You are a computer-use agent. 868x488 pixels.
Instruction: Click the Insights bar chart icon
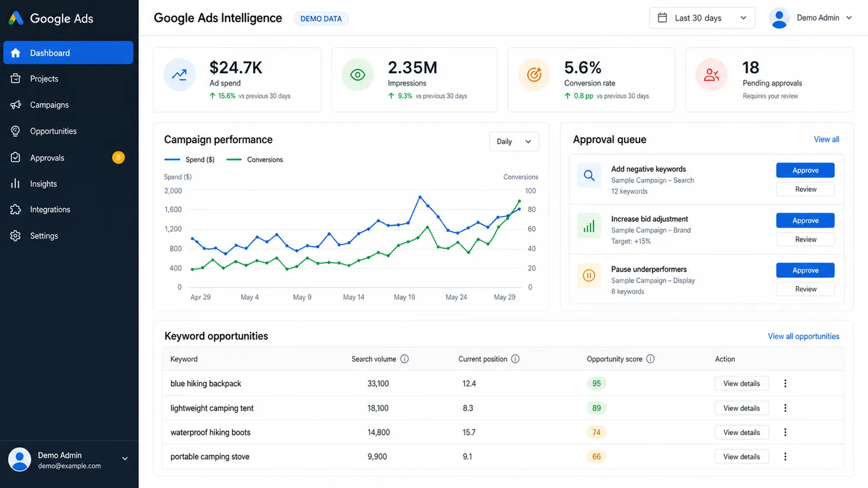(x=16, y=184)
